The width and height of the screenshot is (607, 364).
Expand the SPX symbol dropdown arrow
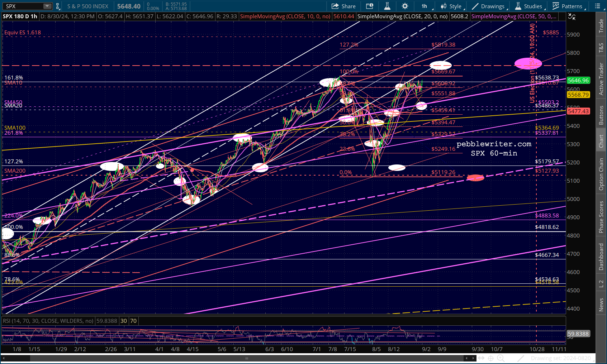pyautogui.click(x=47, y=6)
